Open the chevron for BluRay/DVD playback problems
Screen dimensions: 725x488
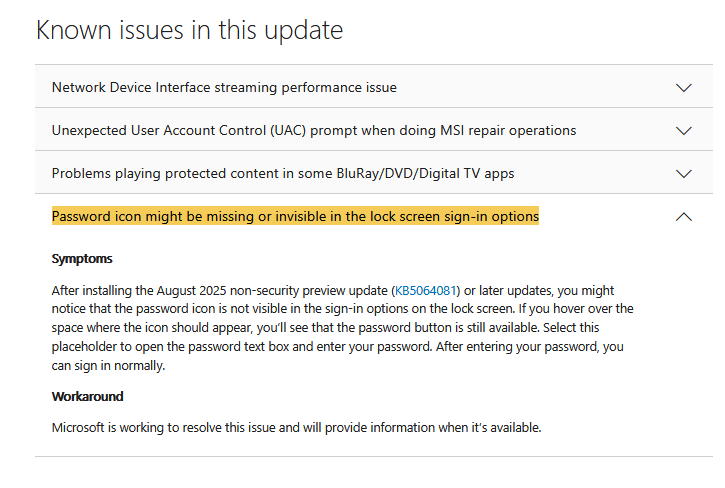click(684, 174)
